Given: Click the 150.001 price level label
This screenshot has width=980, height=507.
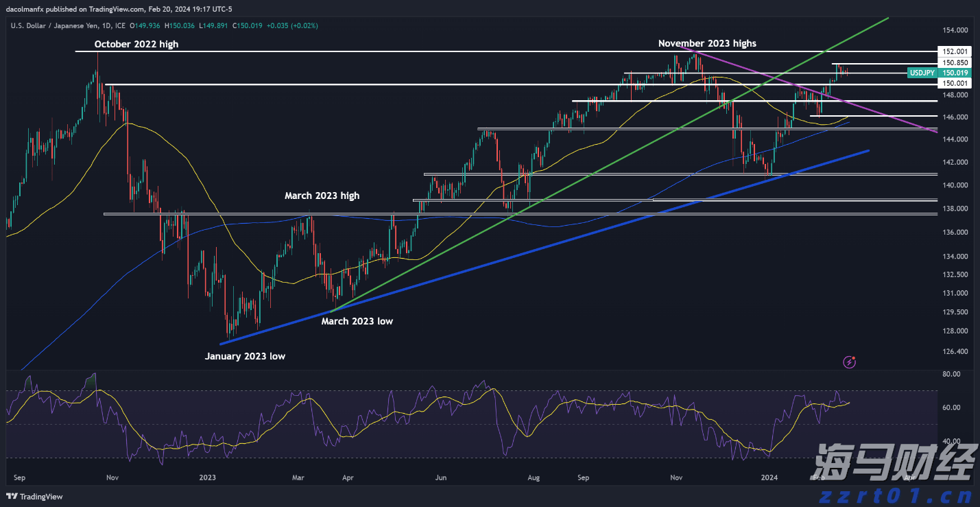Looking at the screenshot, I should (x=955, y=83).
